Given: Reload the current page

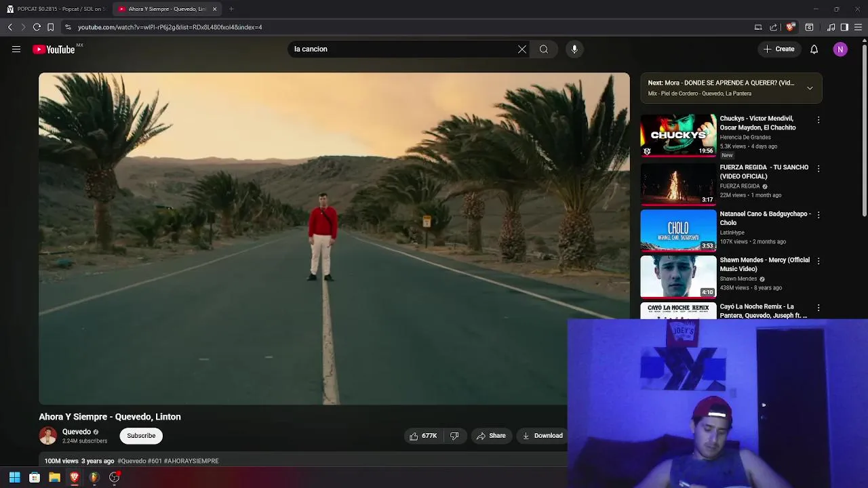Looking at the screenshot, I should pos(37,27).
